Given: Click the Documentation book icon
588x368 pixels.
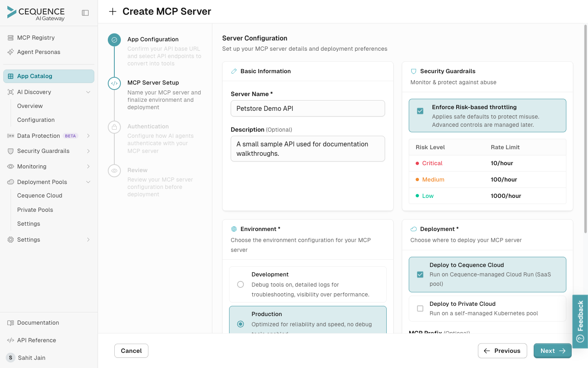Looking at the screenshot, I should (11, 323).
